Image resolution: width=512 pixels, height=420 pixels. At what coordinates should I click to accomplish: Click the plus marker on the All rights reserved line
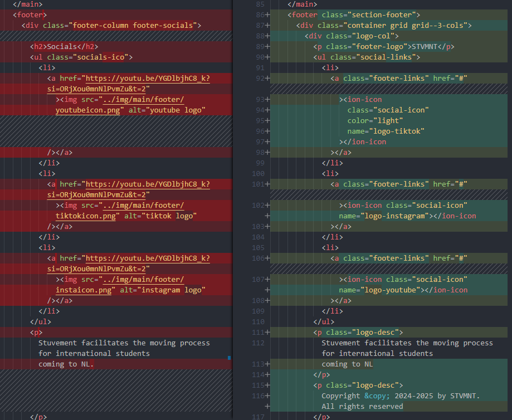coord(268,407)
